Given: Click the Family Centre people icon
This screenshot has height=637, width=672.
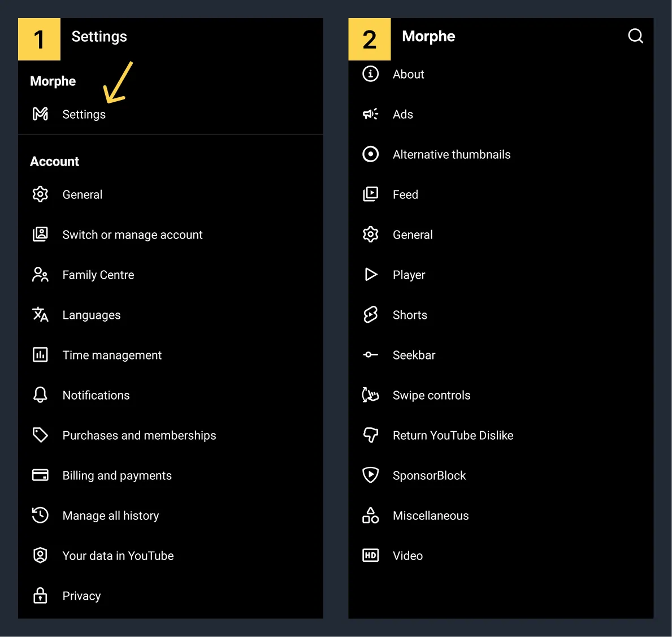Looking at the screenshot, I should click(x=40, y=275).
